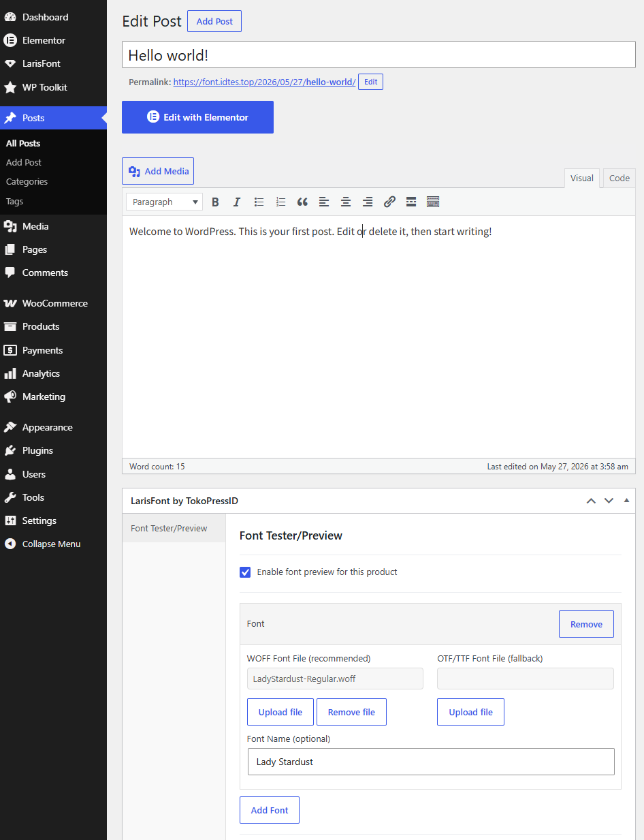Click the Add Font button
The image size is (644, 840).
[270, 810]
